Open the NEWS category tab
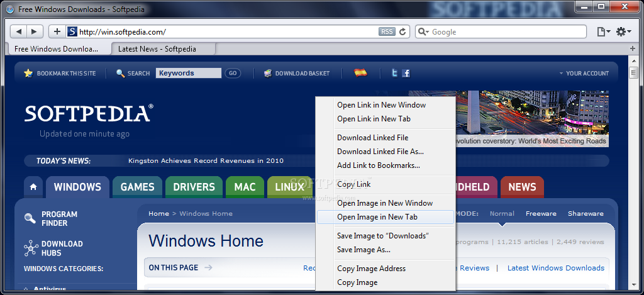Viewport: 644px width, 295px height. click(x=522, y=187)
